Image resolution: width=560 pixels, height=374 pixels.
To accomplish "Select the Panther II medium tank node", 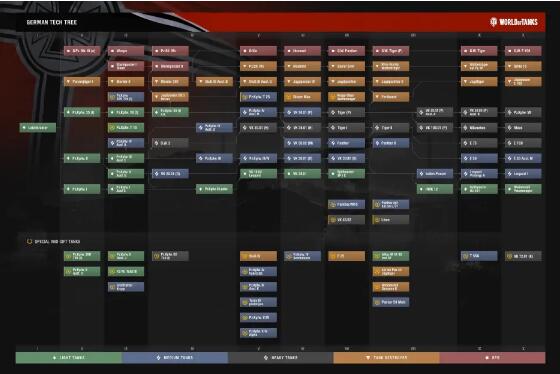I will coord(391,143).
